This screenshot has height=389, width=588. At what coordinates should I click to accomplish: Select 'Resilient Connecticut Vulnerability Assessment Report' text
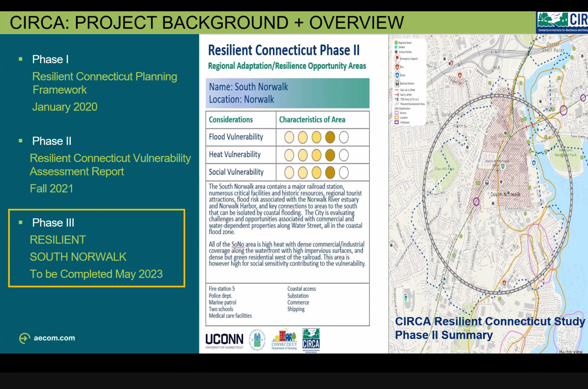[x=110, y=165]
